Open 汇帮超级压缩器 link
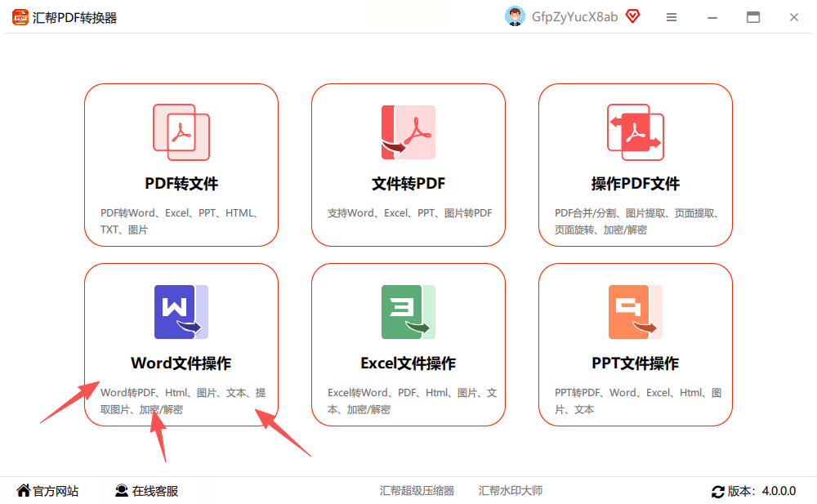The image size is (817, 504). point(417,491)
